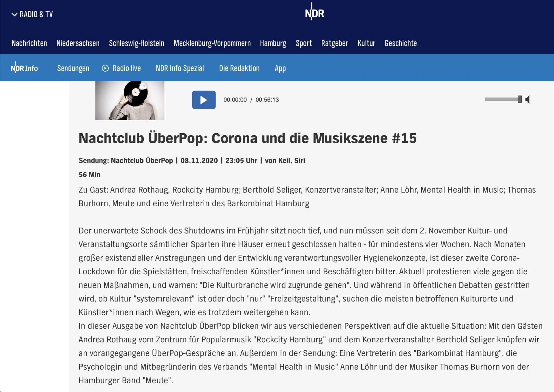
Task: Click the broadcast date 08.11.2020
Action: [199, 160]
